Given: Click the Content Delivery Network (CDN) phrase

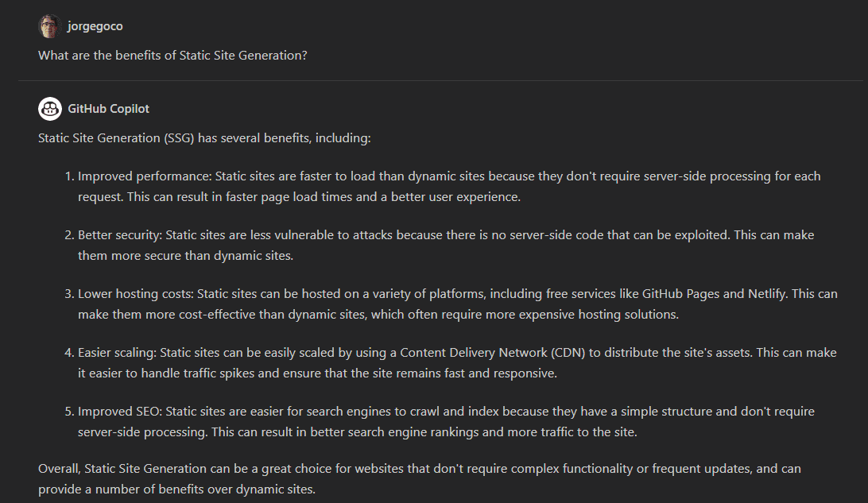Looking at the screenshot, I should (493, 353).
